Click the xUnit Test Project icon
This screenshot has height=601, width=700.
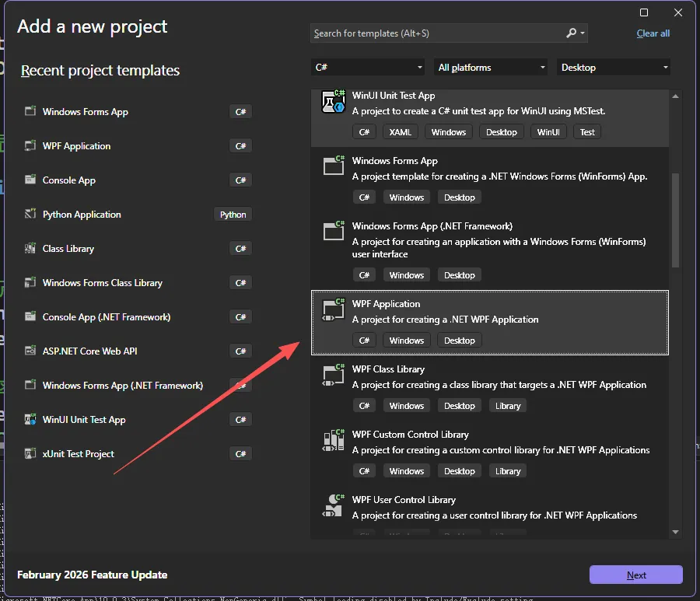[x=30, y=454]
